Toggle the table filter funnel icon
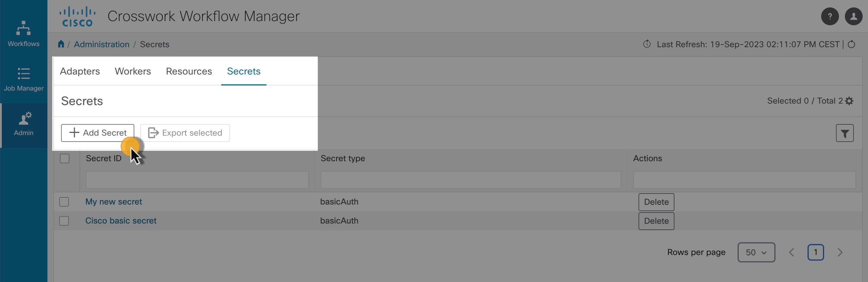868x282 pixels. point(844,133)
